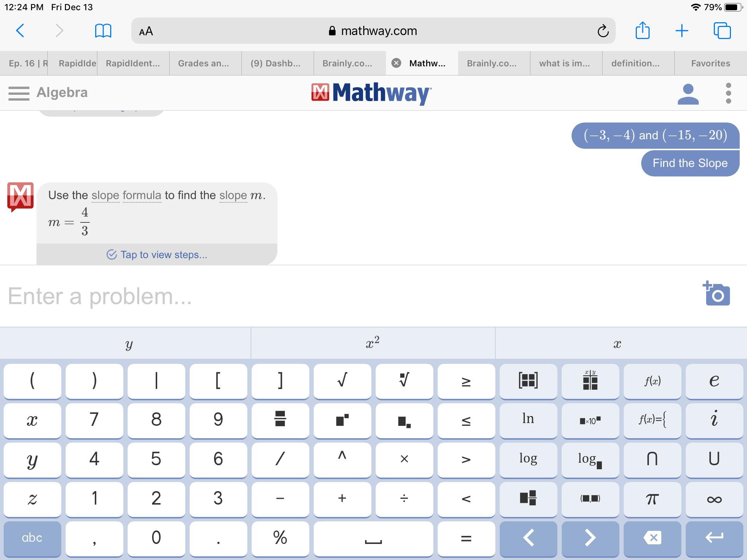Image resolution: width=747 pixels, height=560 pixels.
Task: Reload the page in Safari address bar
Action: tap(603, 31)
